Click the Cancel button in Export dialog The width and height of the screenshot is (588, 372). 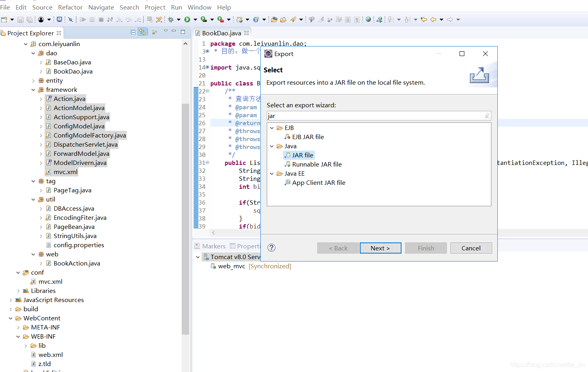[x=471, y=248]
